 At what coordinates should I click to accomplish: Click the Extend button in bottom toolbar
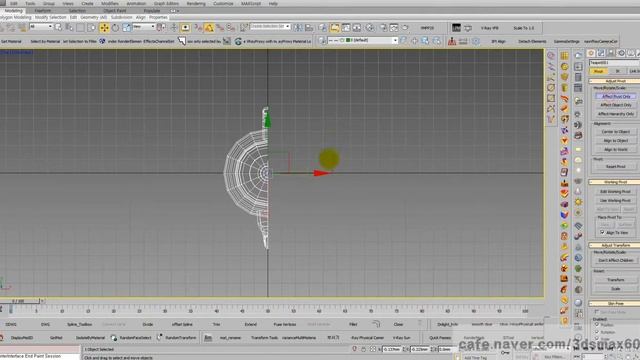pos(251,324)
